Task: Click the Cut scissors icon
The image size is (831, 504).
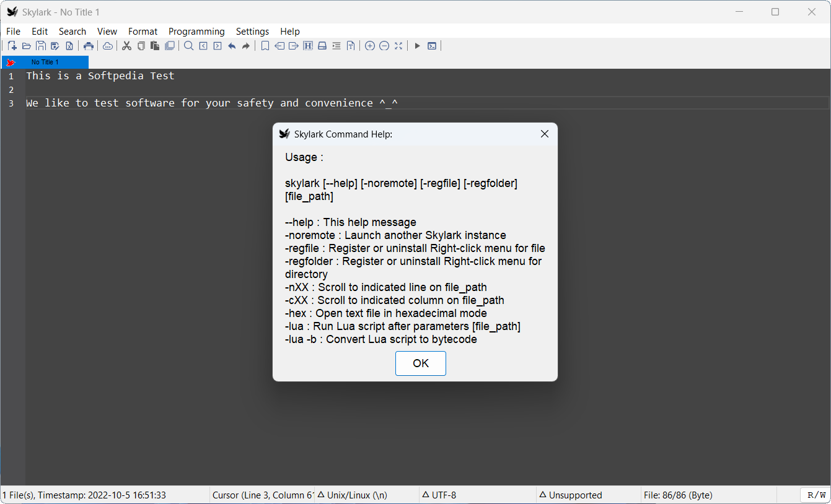Action: [x=127, y=46]
